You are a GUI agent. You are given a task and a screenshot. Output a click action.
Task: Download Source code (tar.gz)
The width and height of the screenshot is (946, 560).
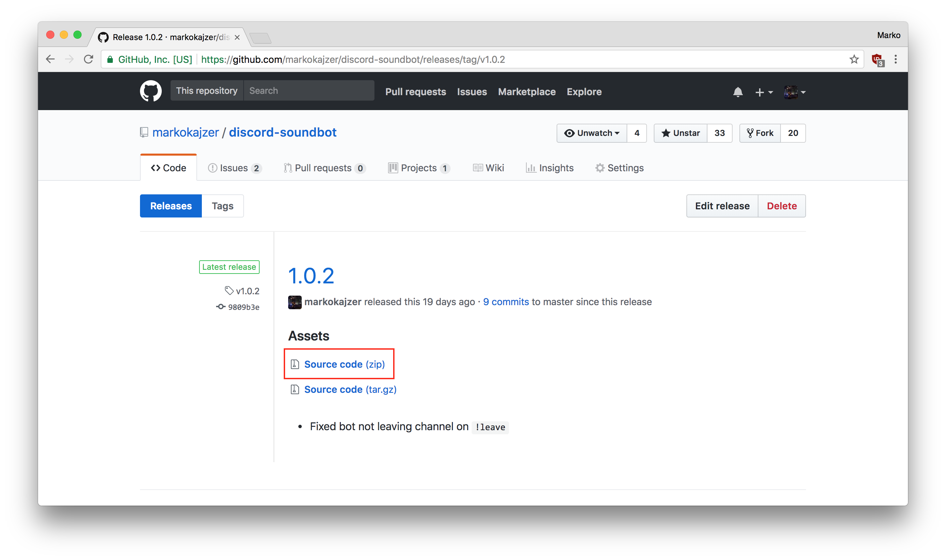tap(350, 389)
